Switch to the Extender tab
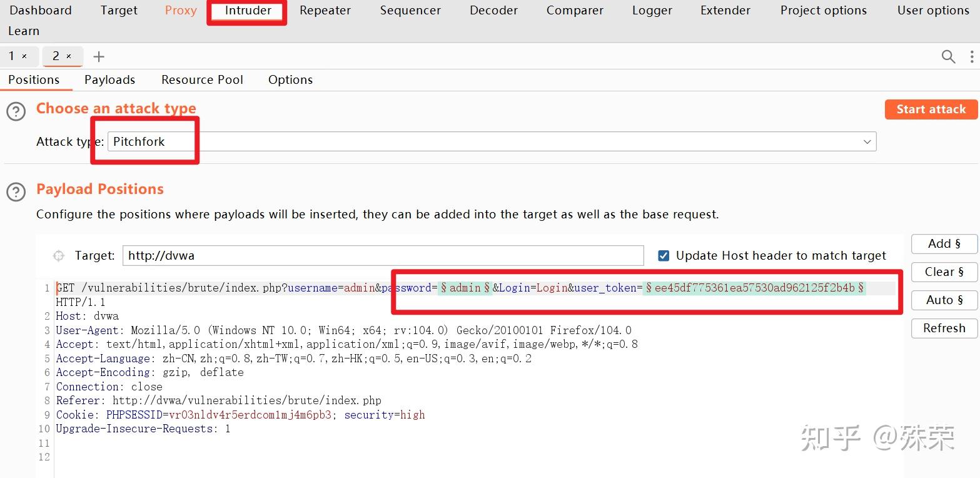Screen dimensions: 980x478 coord(725,10)
